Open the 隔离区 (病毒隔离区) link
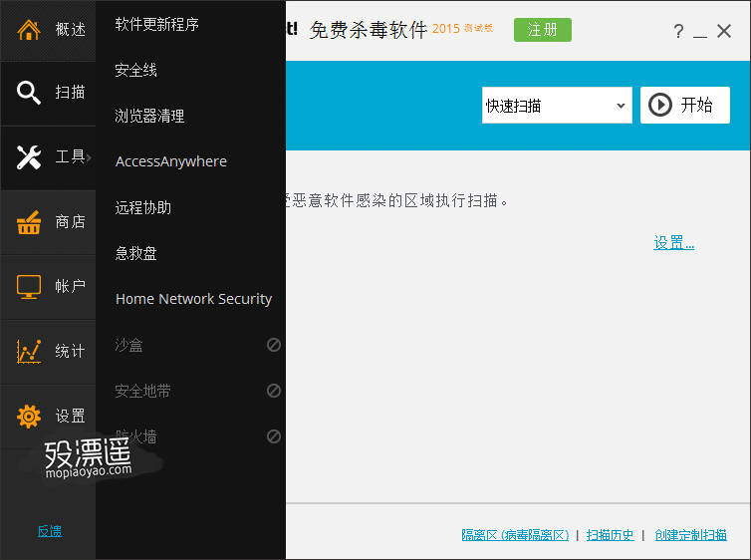 [515, 535]
